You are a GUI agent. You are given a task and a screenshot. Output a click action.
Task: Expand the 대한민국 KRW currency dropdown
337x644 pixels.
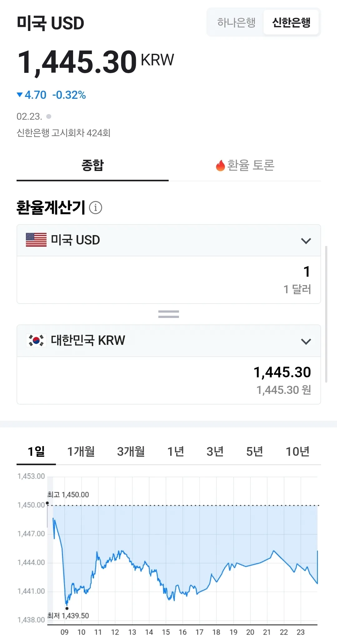point(169,341)
